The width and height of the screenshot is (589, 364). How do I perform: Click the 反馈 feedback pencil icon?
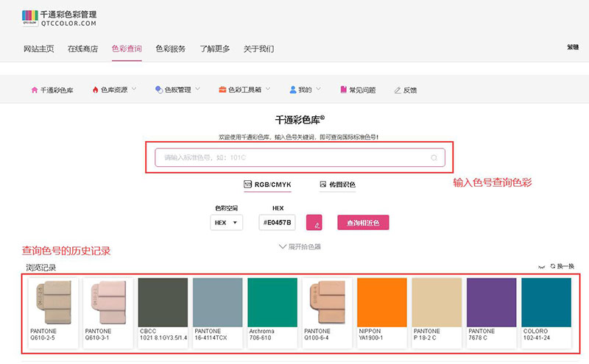point(398,90)
